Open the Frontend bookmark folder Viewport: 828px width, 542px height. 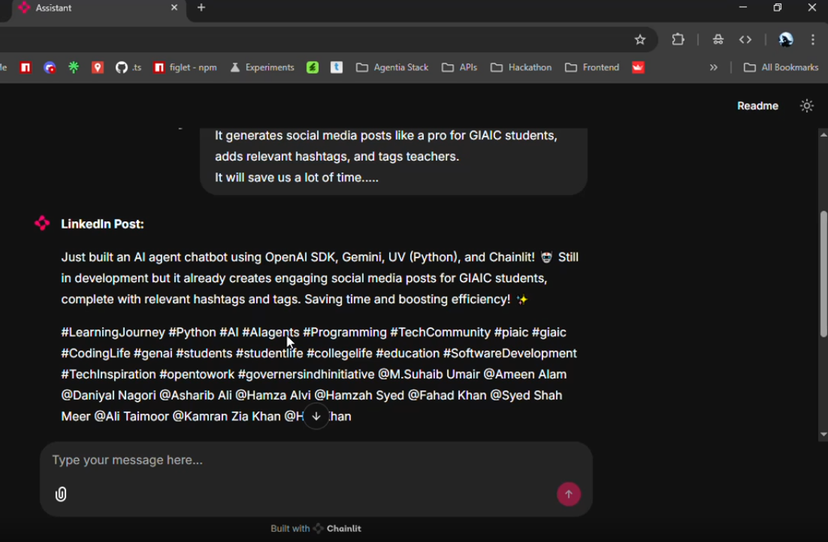click(592, 68)
